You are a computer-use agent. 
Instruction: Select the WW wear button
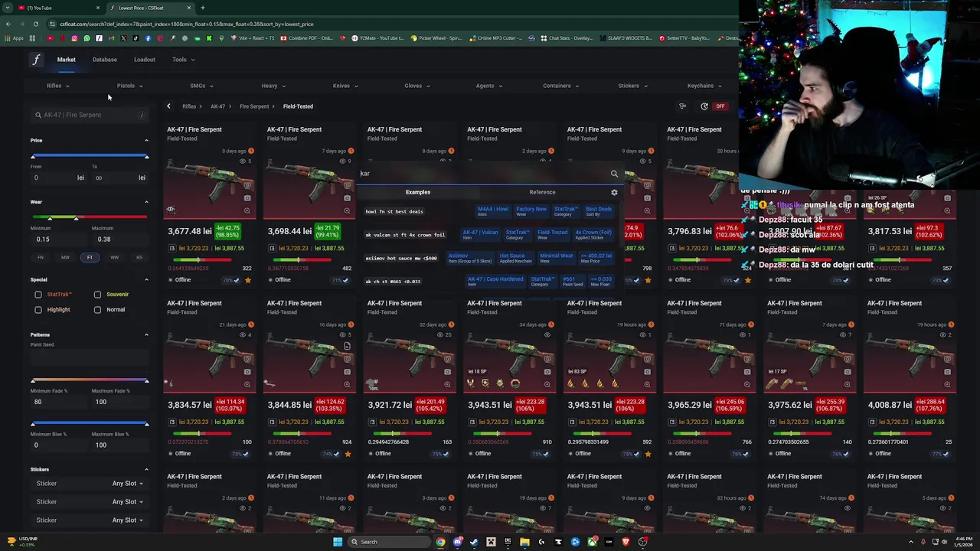(x=114, y=257)
